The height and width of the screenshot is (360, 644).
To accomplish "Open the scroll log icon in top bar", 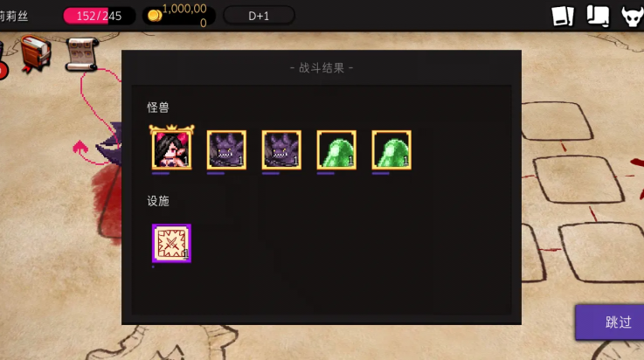I will click(x=598, y=16).
